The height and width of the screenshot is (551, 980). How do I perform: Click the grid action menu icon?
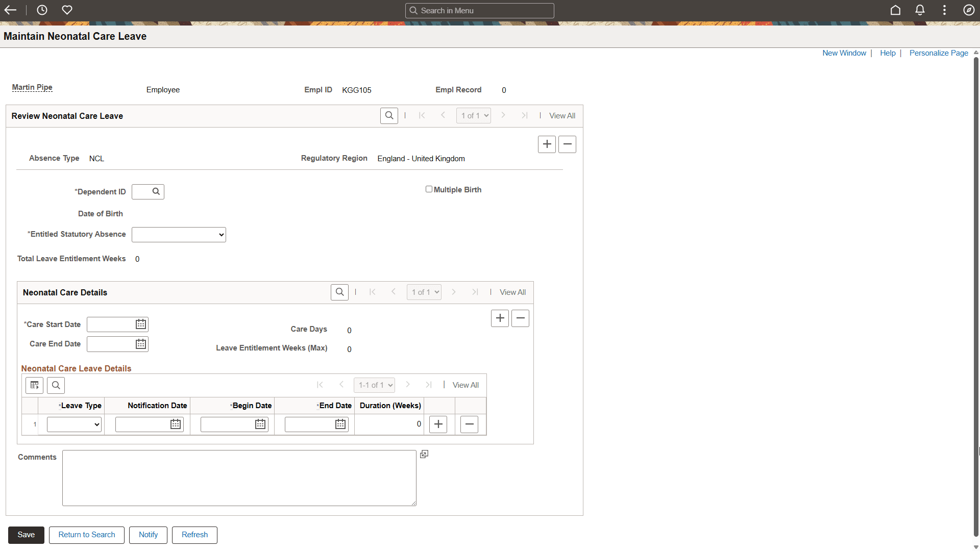pyautogui.click(x=35, y=385)
